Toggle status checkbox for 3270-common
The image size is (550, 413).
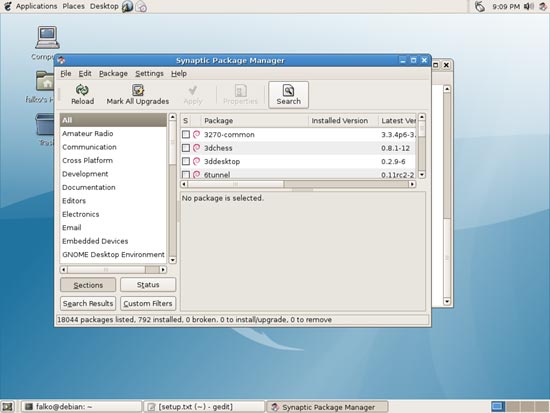click(186, 134)
